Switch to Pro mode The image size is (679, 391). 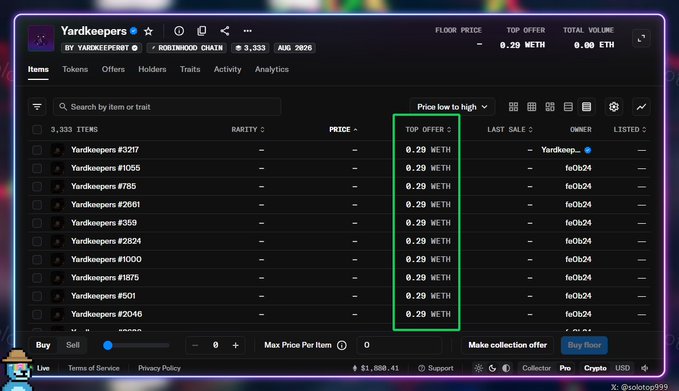(565, 368)
